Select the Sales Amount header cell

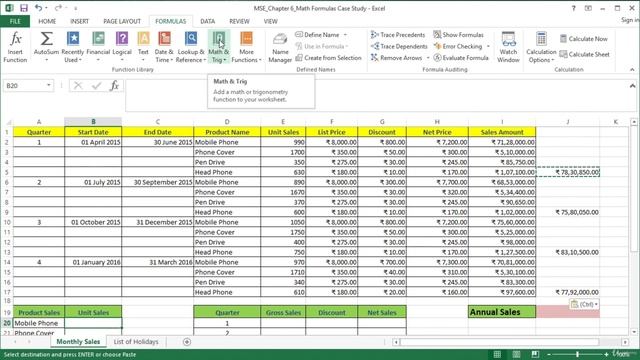(x=502, y=132)
